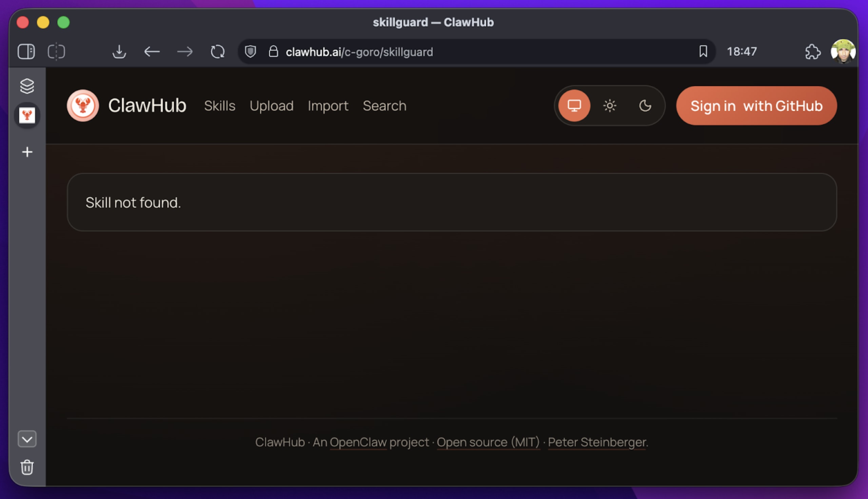Select system theme monitor toggle
Screen dimensions: 868x499
(x=574, y=105)
